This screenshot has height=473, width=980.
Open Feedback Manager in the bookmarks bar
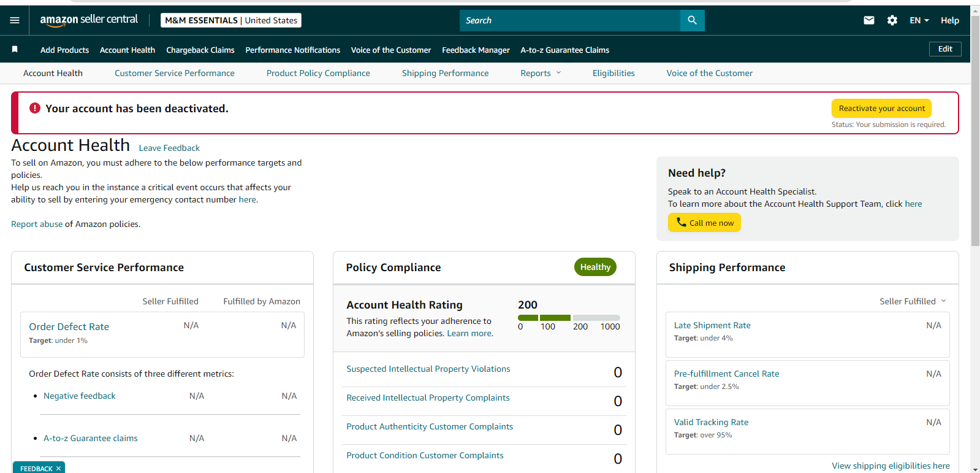476,50
